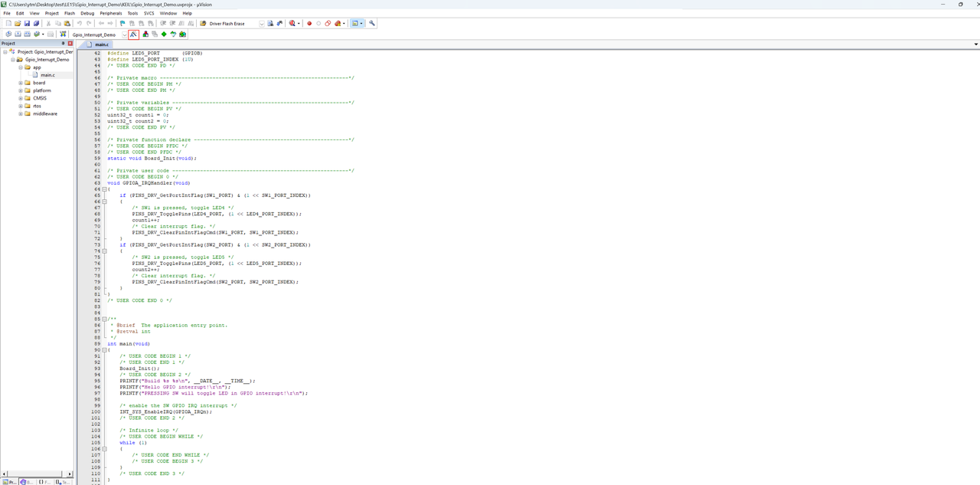Navigate forwards in the toolbar
This screenshot has width=980, height=485.
[x=110, y=24]
